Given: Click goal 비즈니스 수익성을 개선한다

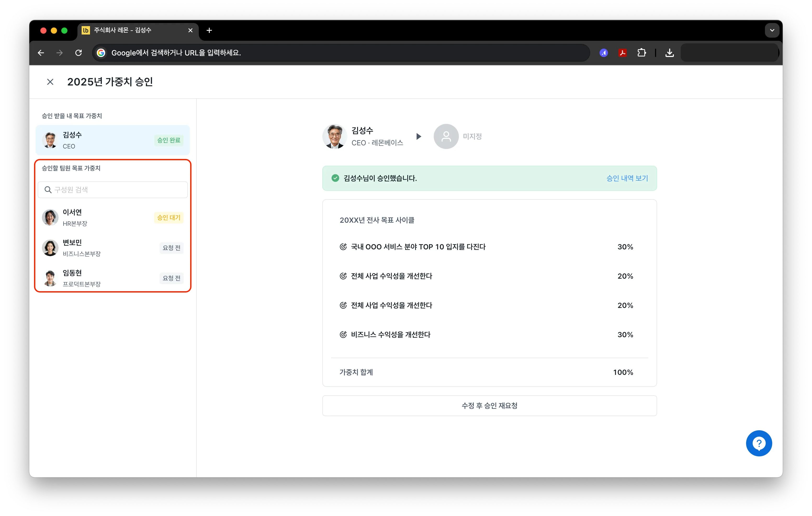Looking at the screenshot, I should tap(391, 335).
